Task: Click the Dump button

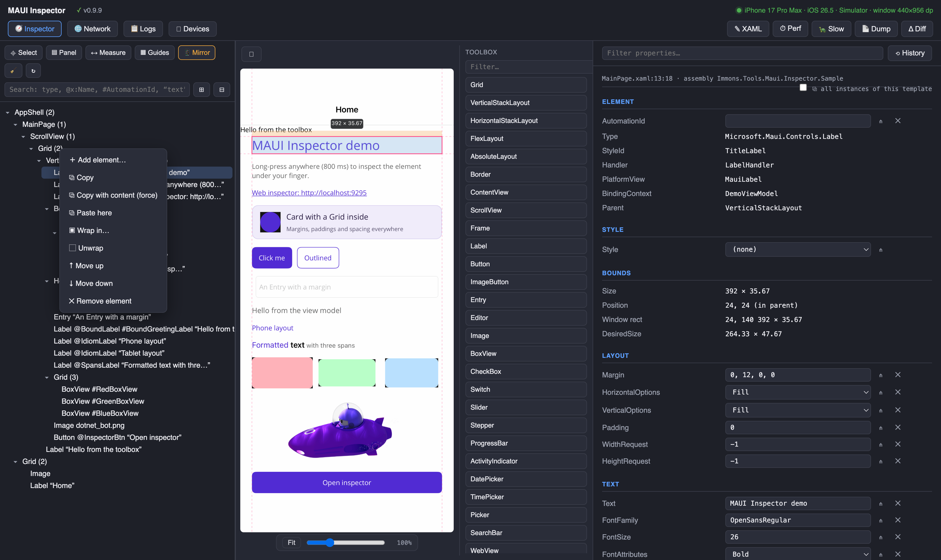Action: [876, 29]
